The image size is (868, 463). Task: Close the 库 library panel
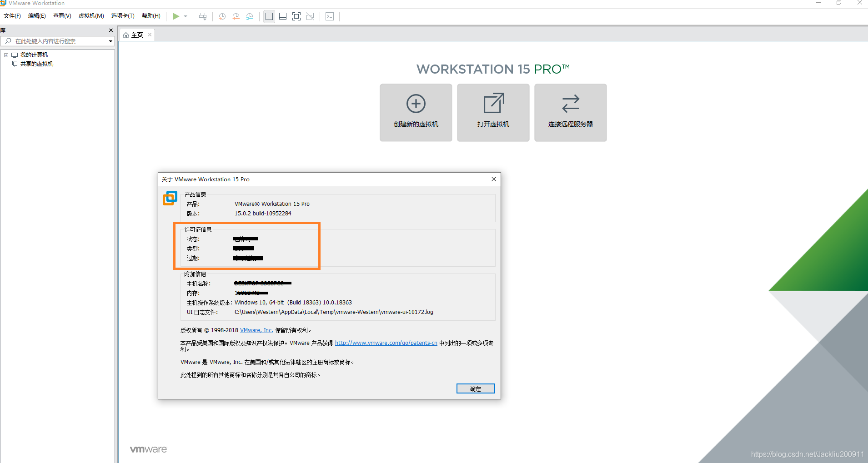tap(111, 30)
